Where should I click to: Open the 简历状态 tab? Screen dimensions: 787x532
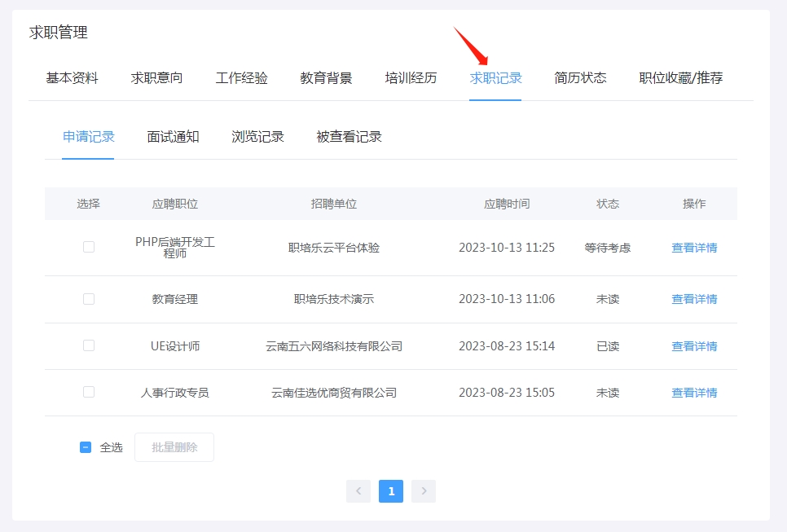click(580, 77)
